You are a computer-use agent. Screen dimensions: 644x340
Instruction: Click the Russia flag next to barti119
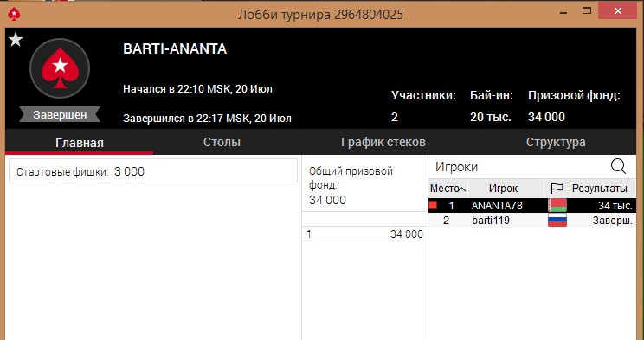(557, 221)
